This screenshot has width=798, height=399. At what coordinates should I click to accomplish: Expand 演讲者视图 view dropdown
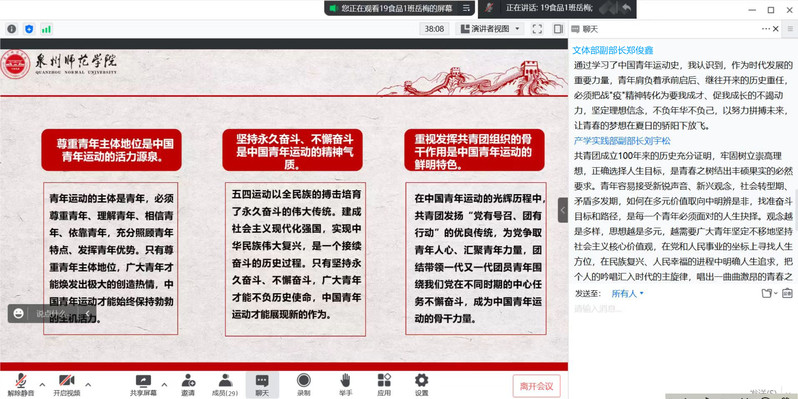click(491, 29)
